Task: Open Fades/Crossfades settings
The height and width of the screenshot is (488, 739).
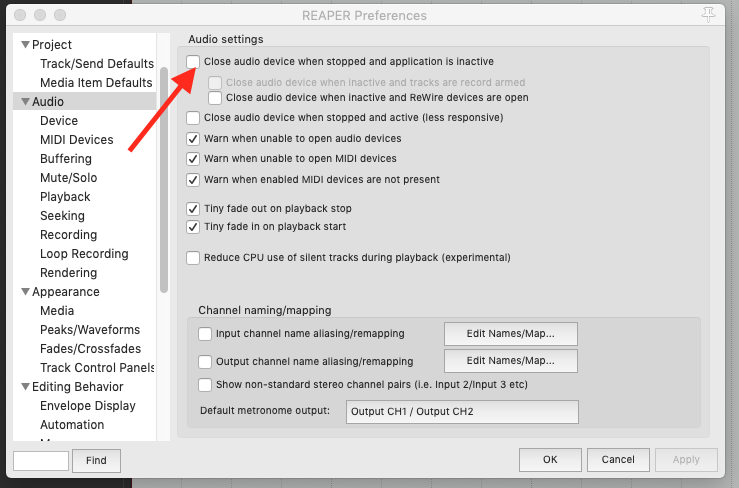Action: 90,348
